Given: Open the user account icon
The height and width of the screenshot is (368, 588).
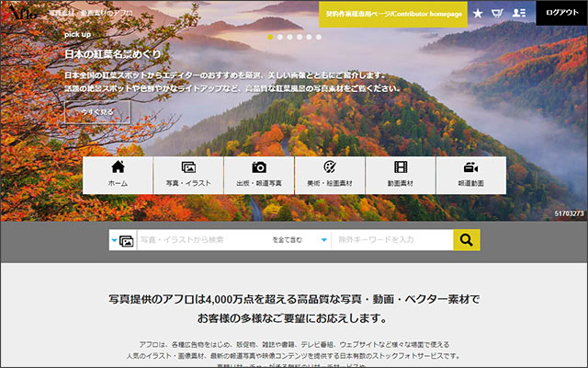Looking at the screenshot, I should click(x=519, y=13).
